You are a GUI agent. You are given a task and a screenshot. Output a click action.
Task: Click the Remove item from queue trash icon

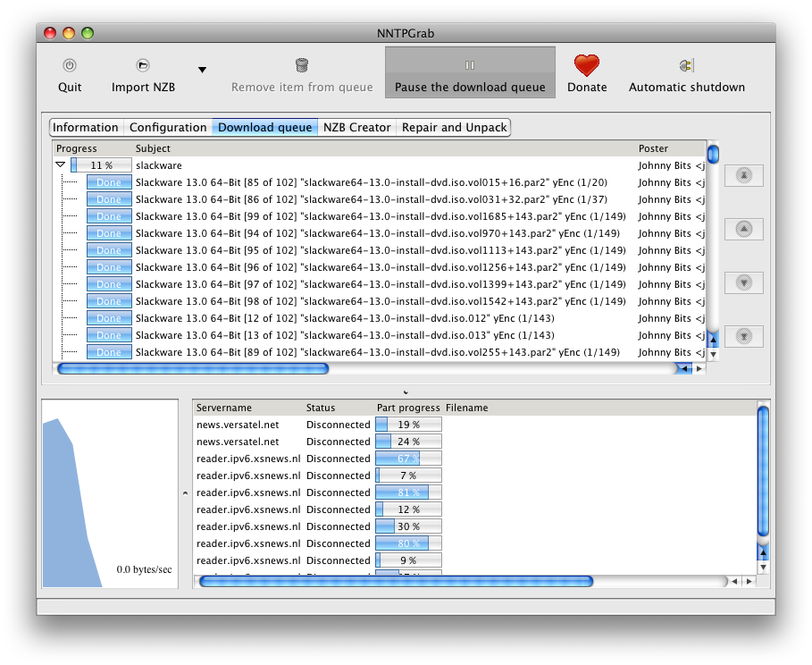coord(302,65)
